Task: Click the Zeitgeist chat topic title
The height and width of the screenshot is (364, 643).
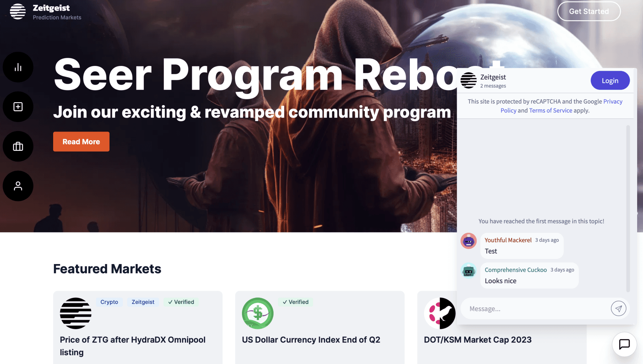Action: coord(493,77)
